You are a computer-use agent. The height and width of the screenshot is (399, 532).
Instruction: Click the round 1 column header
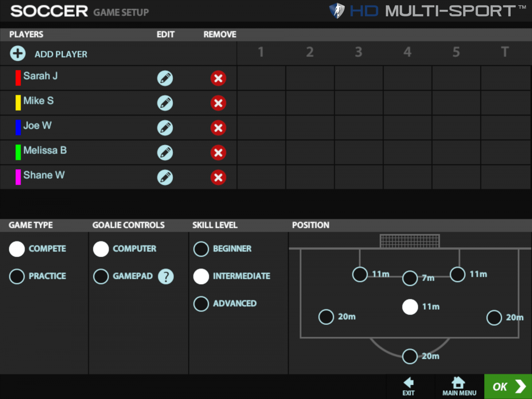coord(261,52)
